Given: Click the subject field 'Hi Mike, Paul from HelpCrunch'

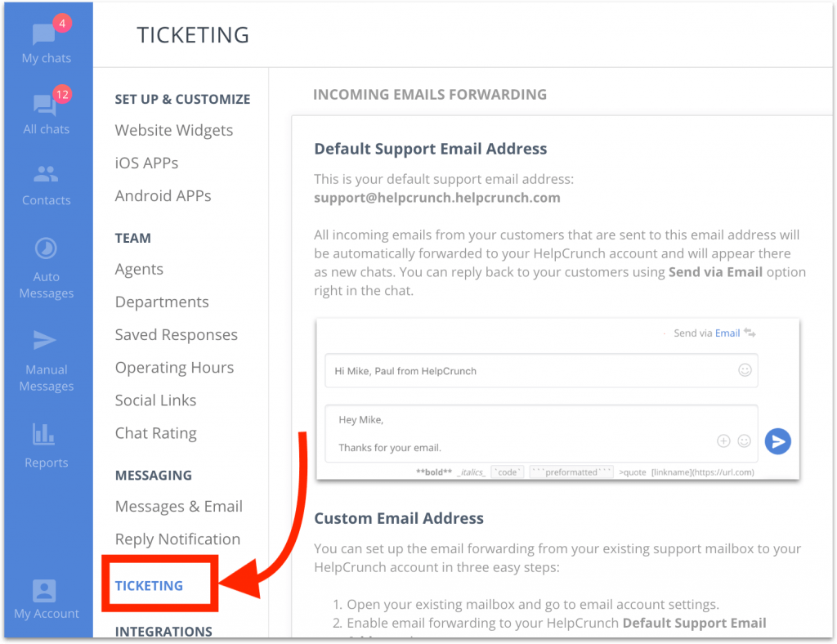Looking at the screenshot, I should tap(541, 371).
